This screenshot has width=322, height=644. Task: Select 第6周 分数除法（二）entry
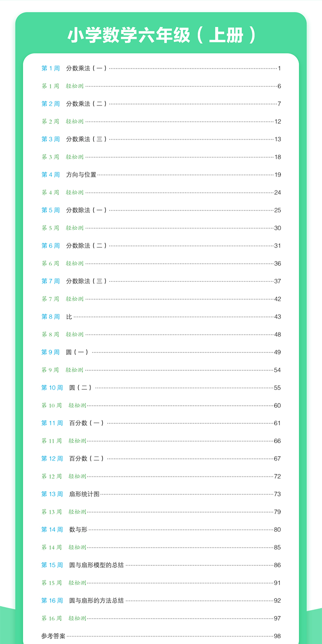161,245
